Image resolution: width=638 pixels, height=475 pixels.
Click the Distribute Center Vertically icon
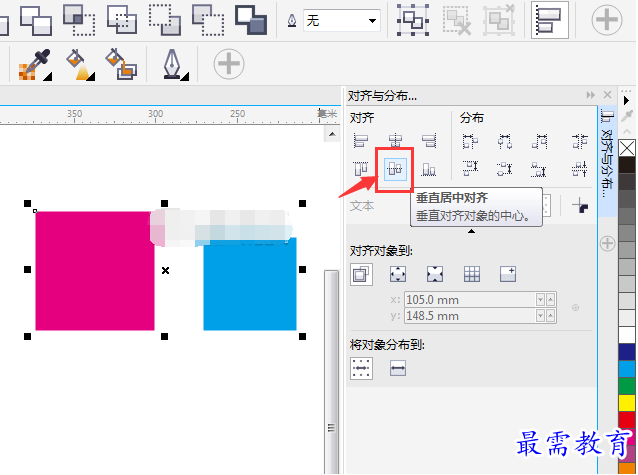(x=505, y=169)
